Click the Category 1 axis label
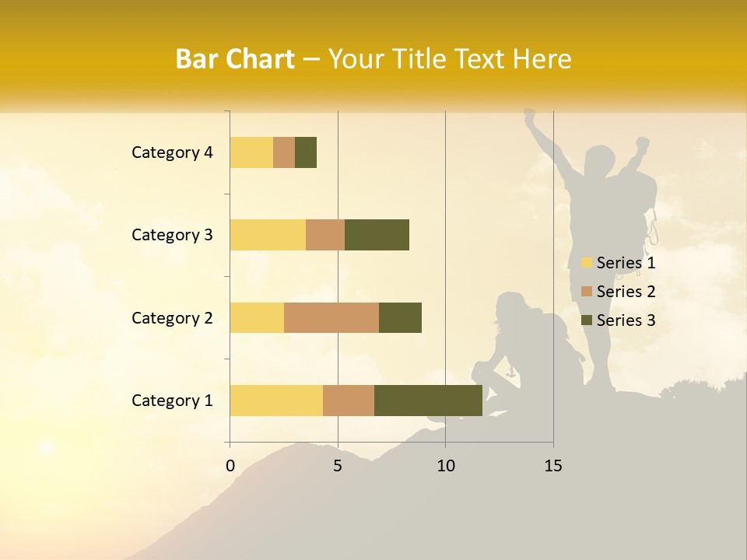The image size is (747, 560). click(172, 401)
